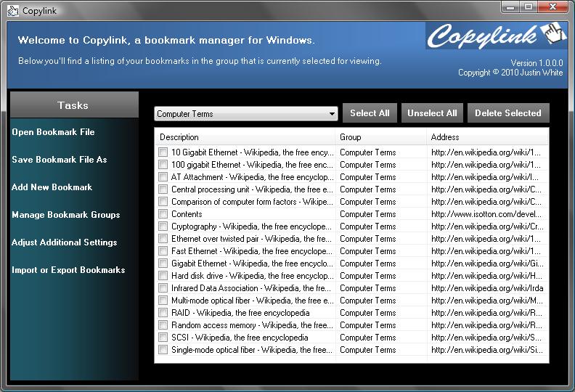The image size is (575, 392).
Task: Select 'RAID - Wikipedia, the free encyclopedia' row text
Action: [240, 313]
